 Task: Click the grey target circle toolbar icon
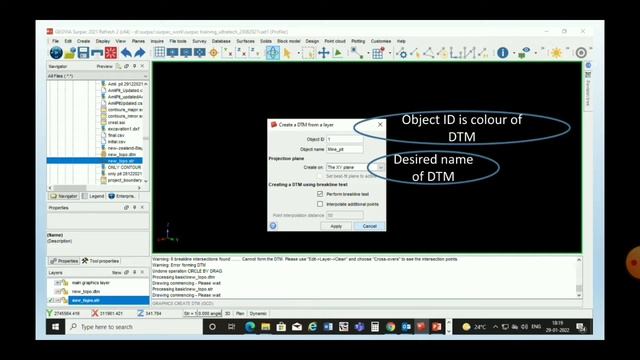tap(581, 53)
